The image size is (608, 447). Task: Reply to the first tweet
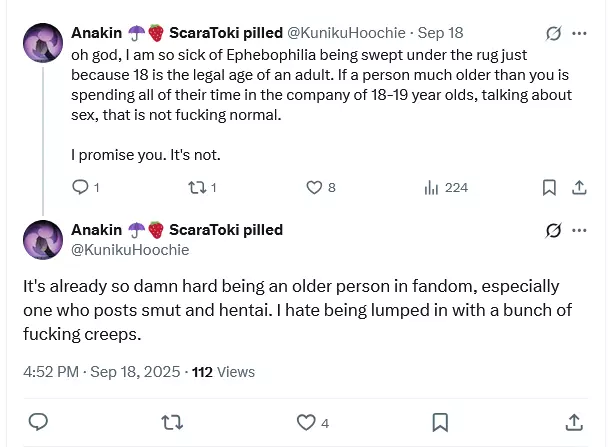[x=81, y=187]
